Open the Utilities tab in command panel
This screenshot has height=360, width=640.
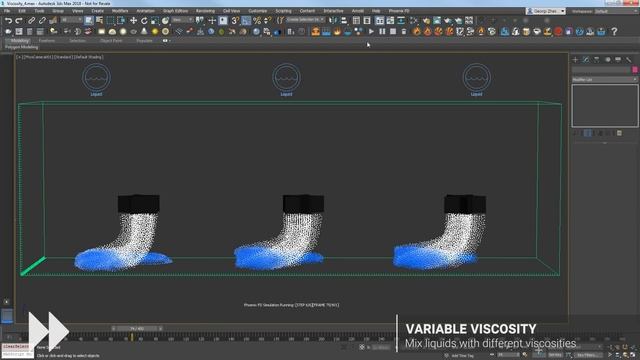629,60
